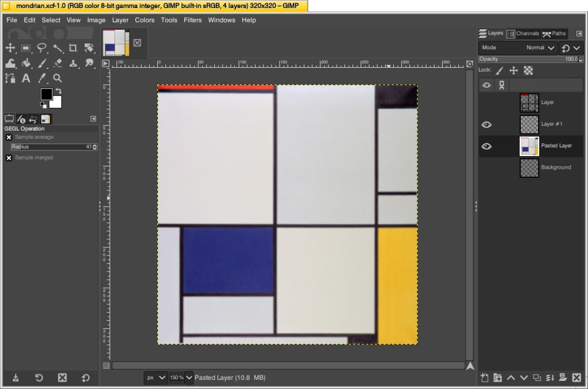Viewport: 588px width, 389px height.
Task: Pick the Paintbrush tool
Action: point(41,63)
